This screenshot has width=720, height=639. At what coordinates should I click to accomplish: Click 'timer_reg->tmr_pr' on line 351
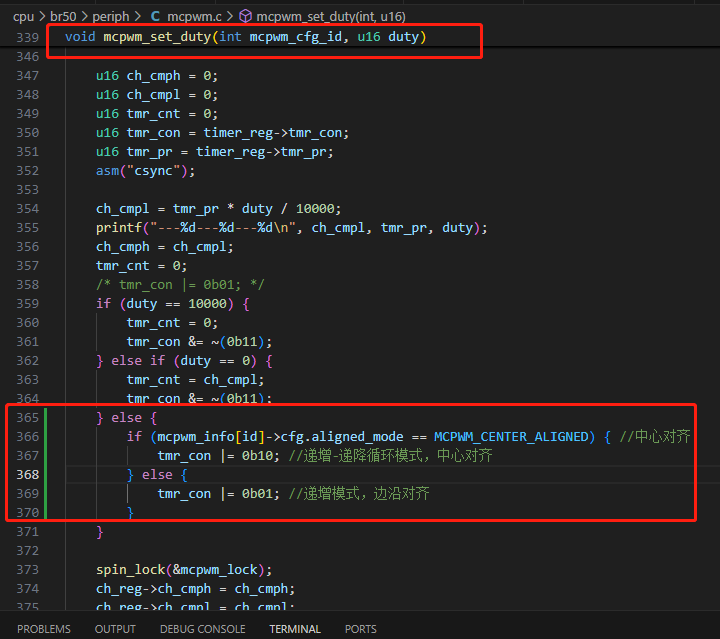pyautogui.click(x=261, y=152)
